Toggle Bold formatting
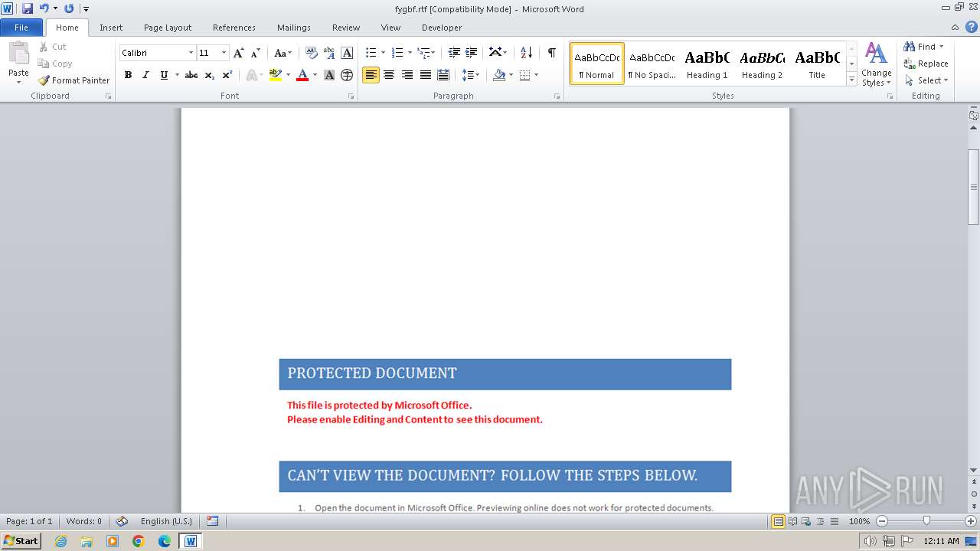This screenshot has height=551, width=980. 128,75
